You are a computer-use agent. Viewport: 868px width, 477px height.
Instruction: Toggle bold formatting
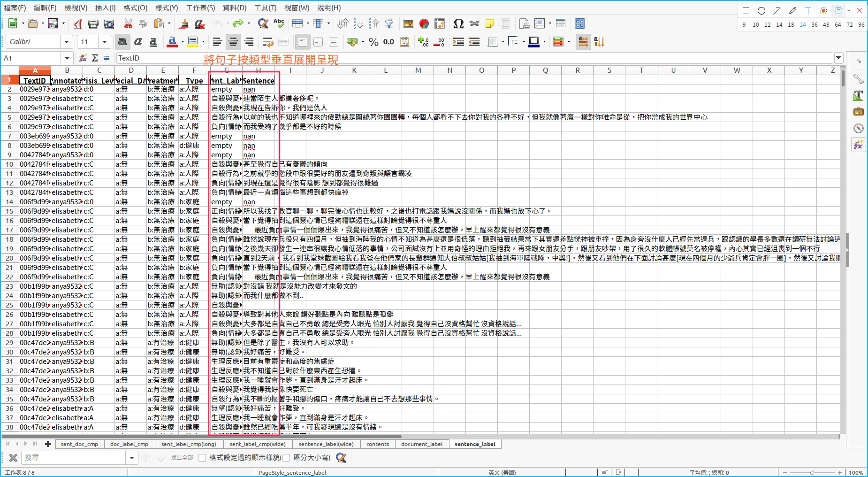(122, 42)
